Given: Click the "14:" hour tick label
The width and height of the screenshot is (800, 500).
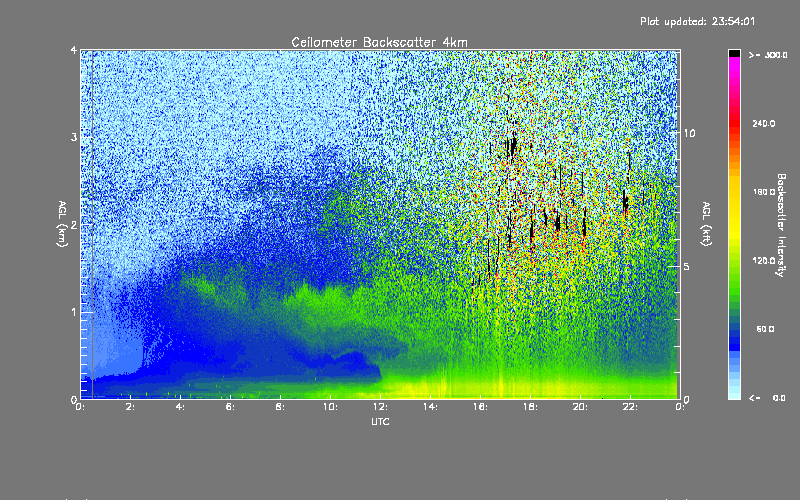Looking at the screenshot, I should 430,407.
